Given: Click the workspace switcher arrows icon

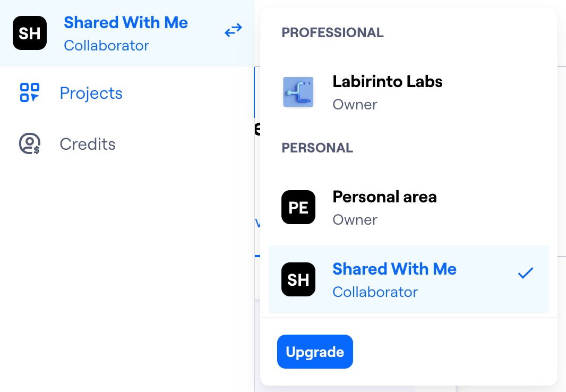Looking at the screenshot, I should [x=233, y=30].
